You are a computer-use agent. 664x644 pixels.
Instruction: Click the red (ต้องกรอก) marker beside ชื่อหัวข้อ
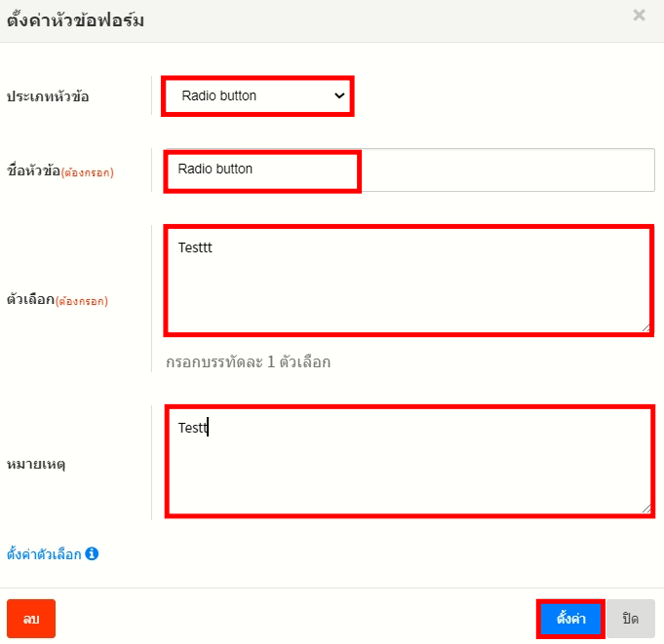[88, 173]
